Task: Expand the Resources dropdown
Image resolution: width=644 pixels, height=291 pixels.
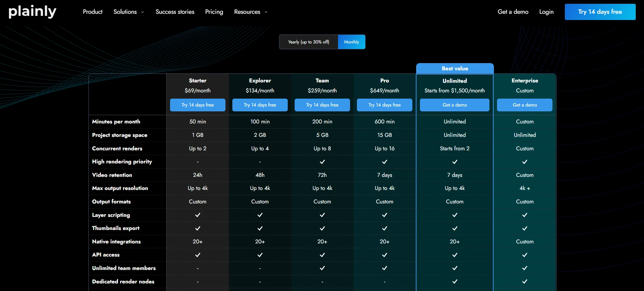Action: pos(251,12)
